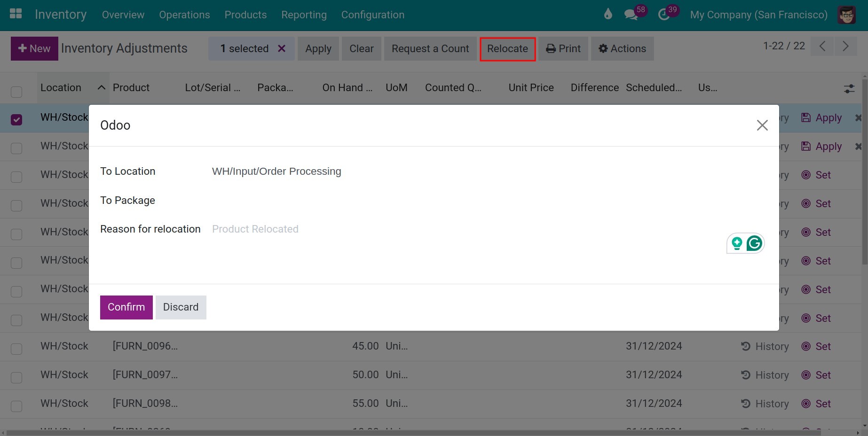Viewport: 868px width, 436px height.
Task: Open the user avatar menu
Action: pyautogui.click(x=846, y=15)
